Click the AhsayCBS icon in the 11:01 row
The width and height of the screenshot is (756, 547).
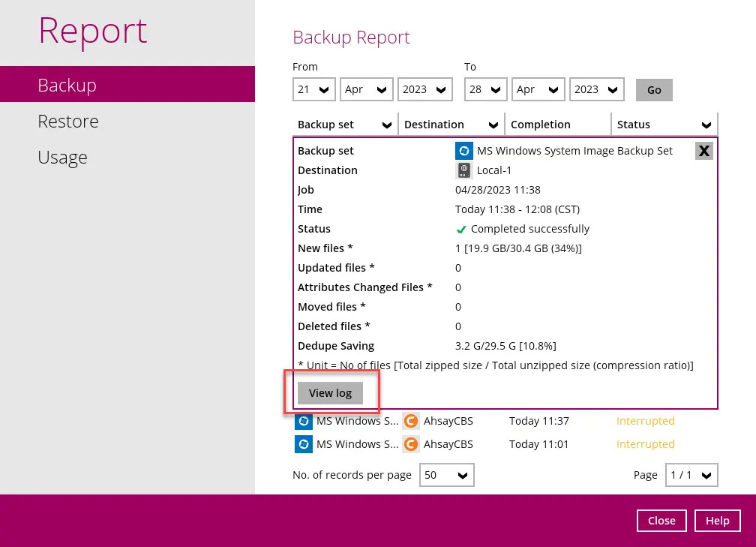tap(410, 444)
